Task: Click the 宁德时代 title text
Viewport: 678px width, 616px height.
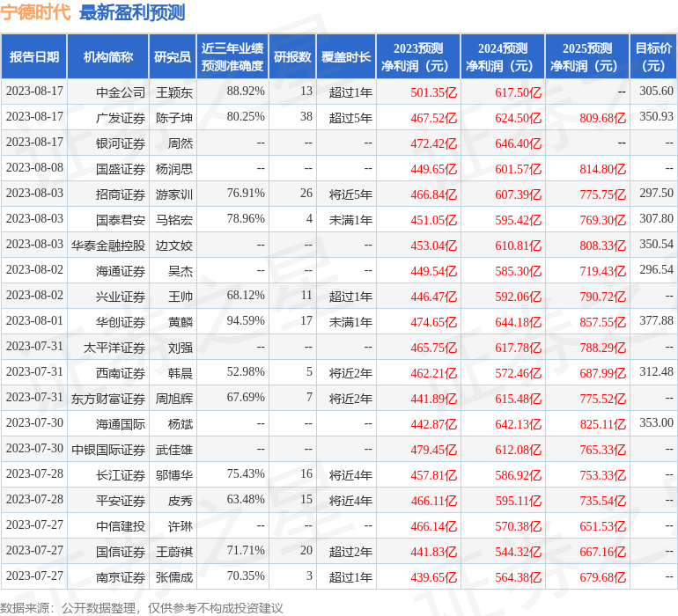Action: pos(35,12)
